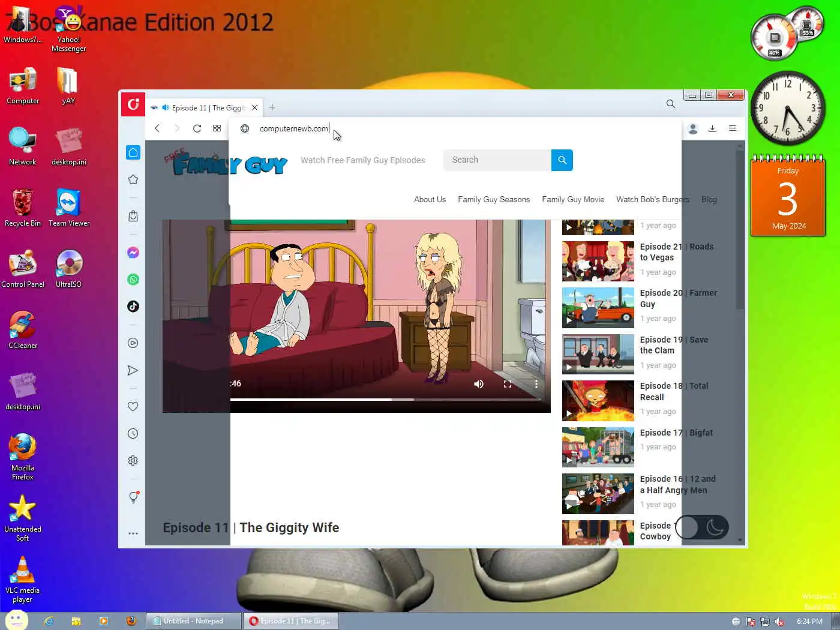The width and height of the screenshot is (840, 630).
Task: Click the site Search text box
Action: [497, 160]
